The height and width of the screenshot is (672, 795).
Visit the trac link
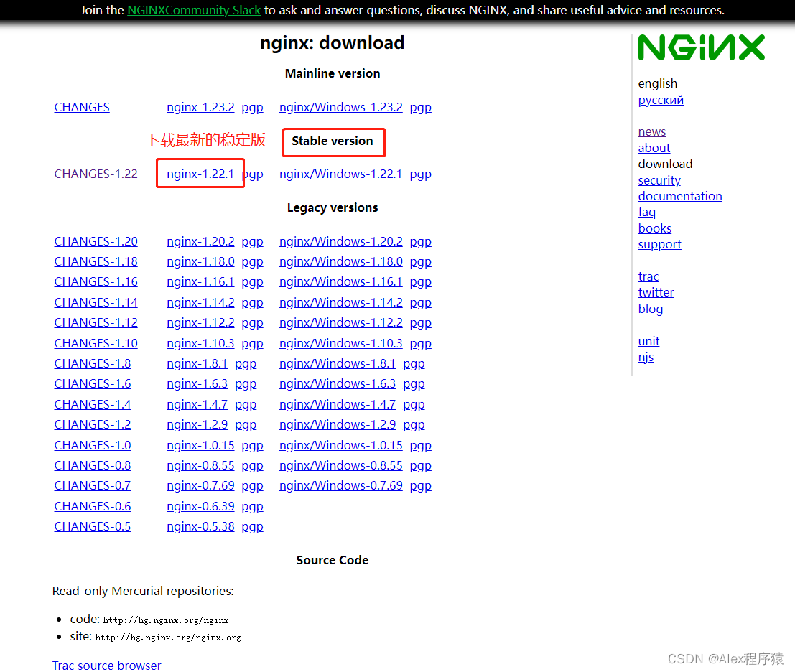pyautogui.click(x=648, y=276)
